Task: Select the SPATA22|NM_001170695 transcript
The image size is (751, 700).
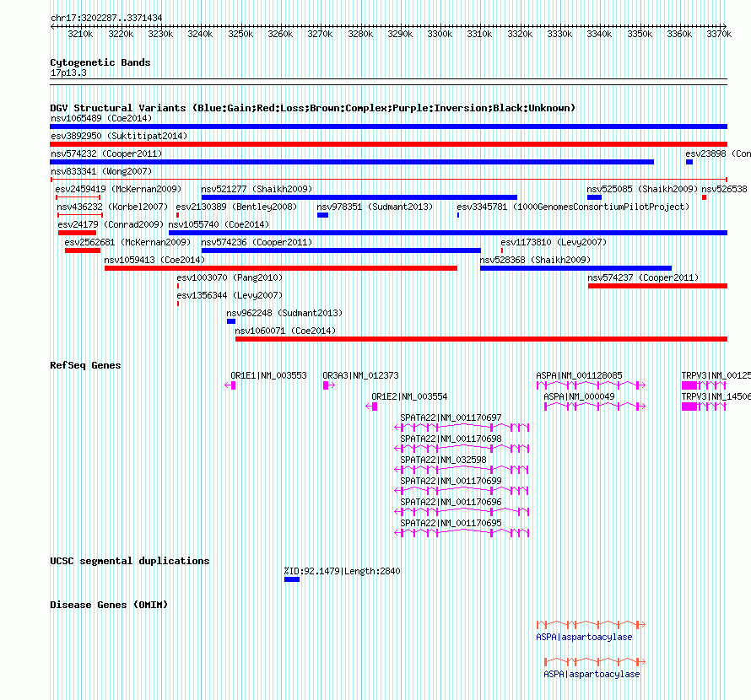Action: [462, 532]
